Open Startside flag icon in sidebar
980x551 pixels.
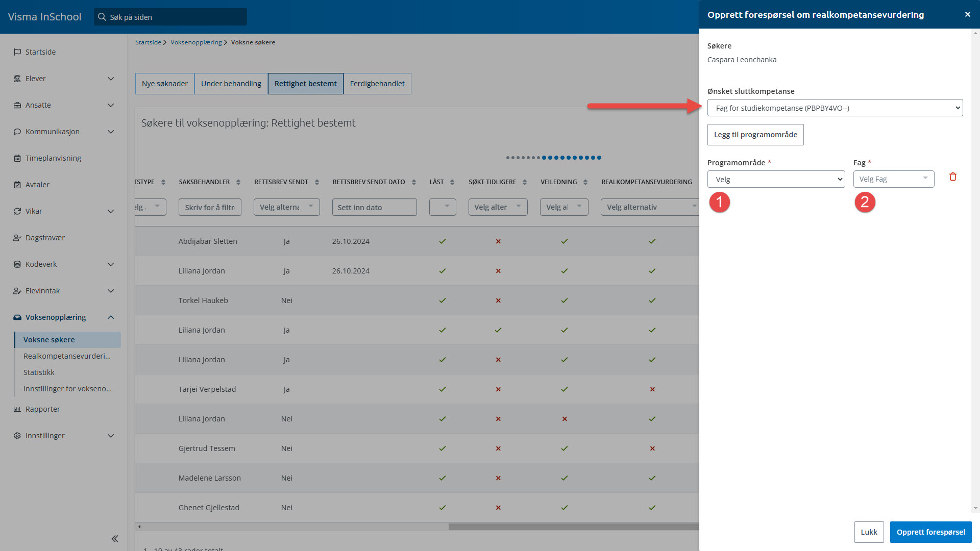17,52
